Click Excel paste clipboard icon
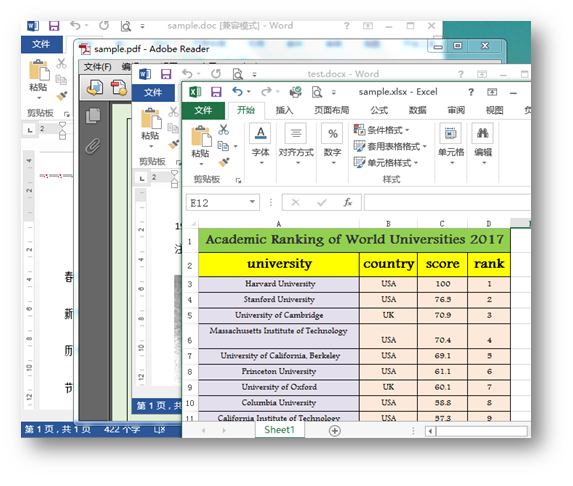This screenshot has height=486, width=573. coord(201,137)
